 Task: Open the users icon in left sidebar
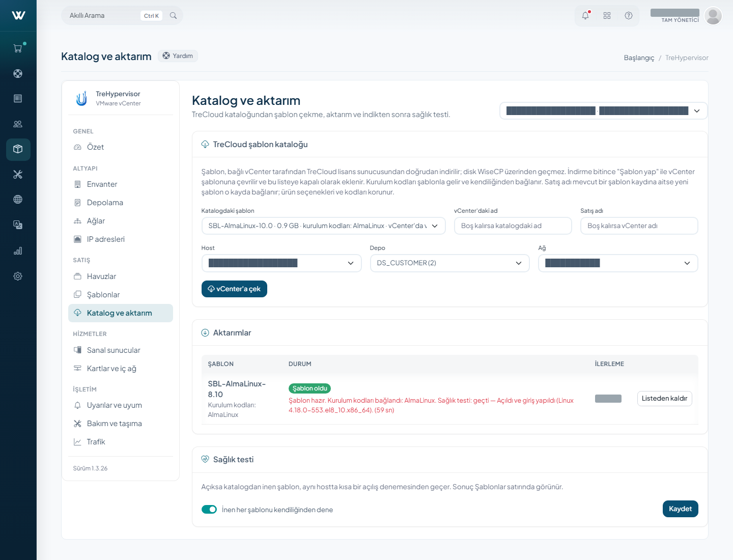click(18, 124)
